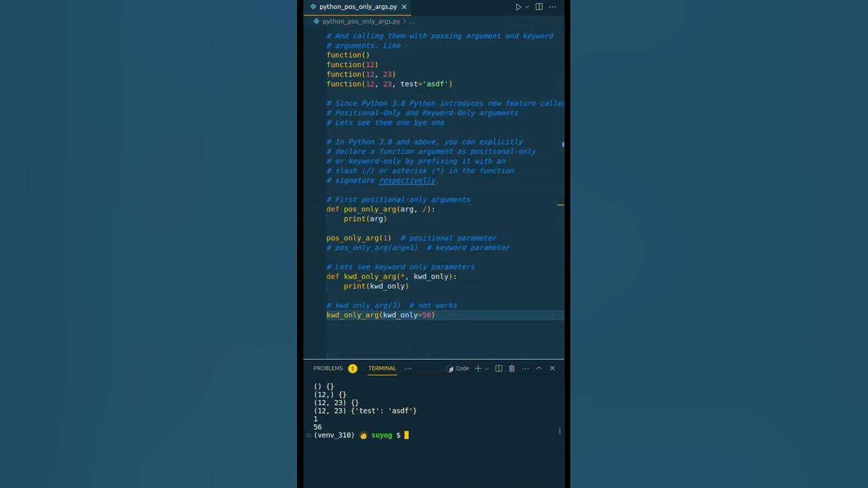This screenshot has height=488, width=868.
Task: Click the function(12) call line
Action: click(x=352, y=65)
